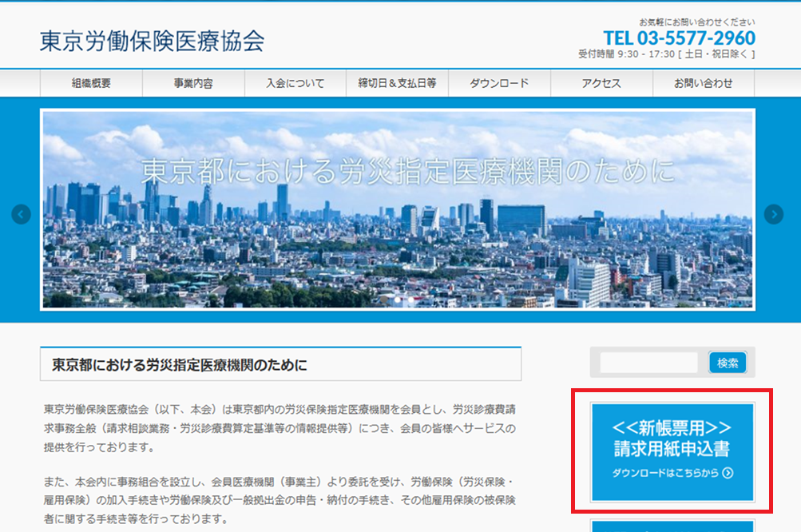Click the 東京労働保険医療協会 site title

click(153, 41)
